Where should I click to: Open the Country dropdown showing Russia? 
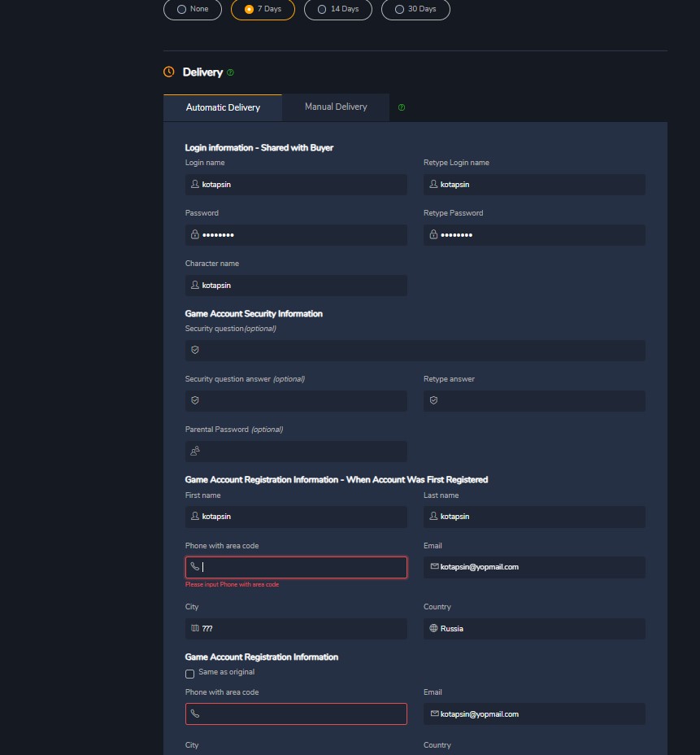534,628
